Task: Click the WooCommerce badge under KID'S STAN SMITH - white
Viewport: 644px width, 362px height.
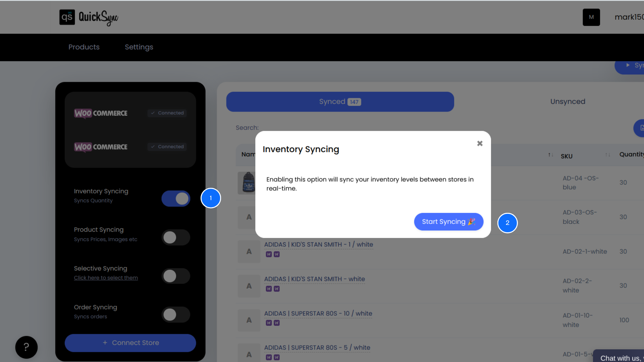Action: tap(269, 289)
